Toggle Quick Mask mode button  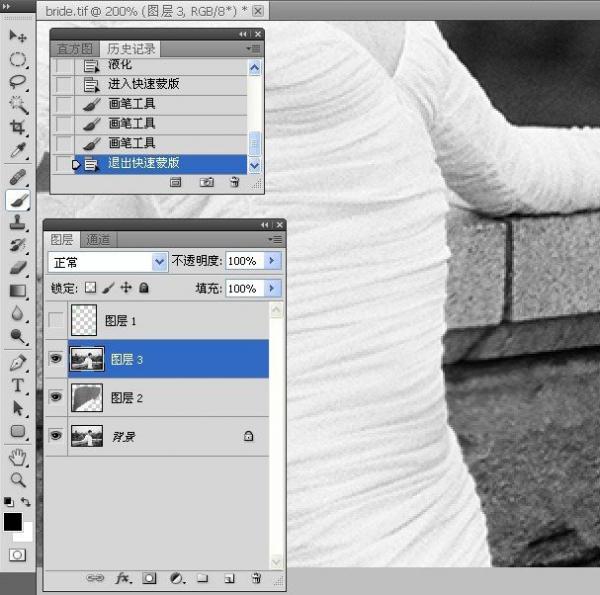17,554
